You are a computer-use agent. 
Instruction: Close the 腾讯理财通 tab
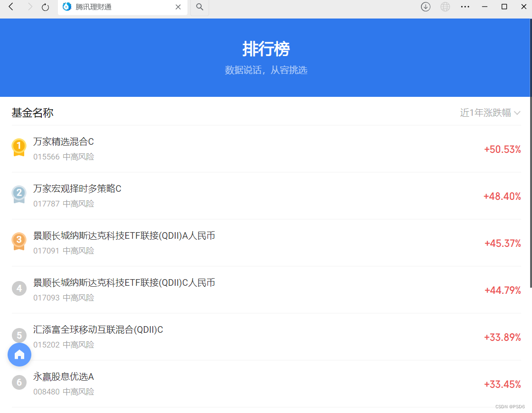pyautogui.click(x=178, y=7)
